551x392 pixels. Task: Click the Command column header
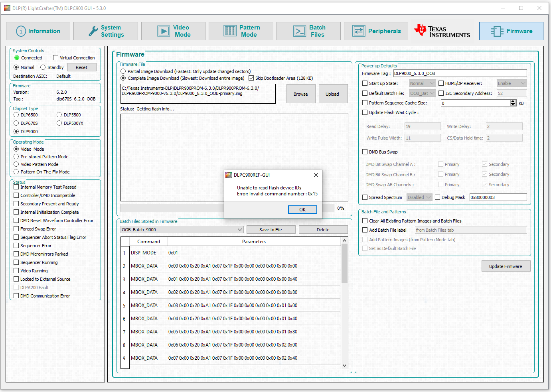[148, 242]
